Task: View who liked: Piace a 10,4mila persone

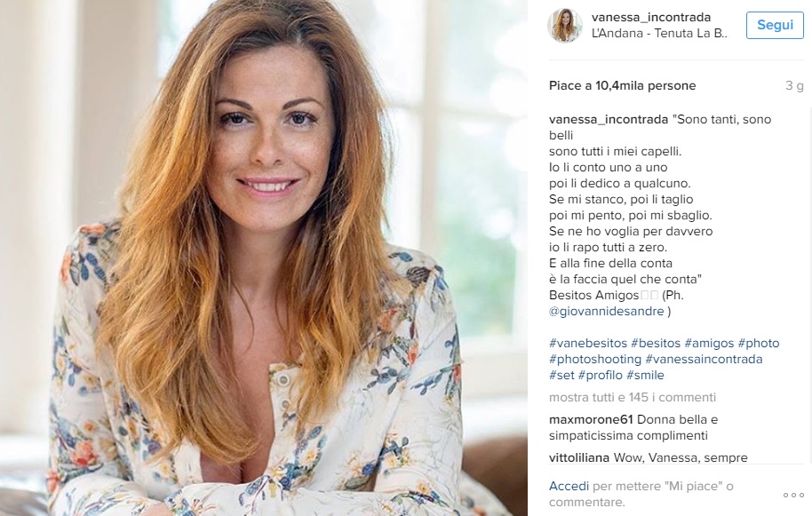Action: click(x=623, y=85)
